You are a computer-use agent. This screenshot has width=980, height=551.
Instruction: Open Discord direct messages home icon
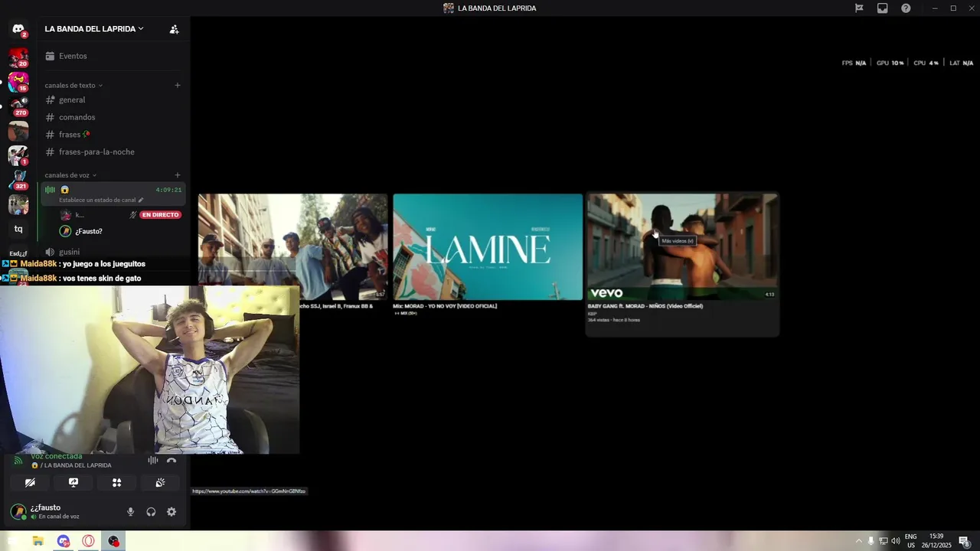pos(18,29)
